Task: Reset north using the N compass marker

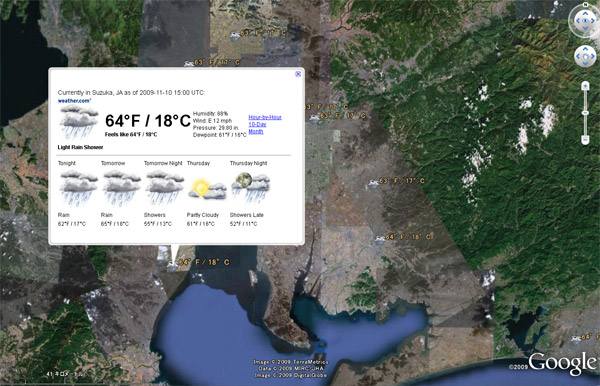Action: tap(585, 4)
